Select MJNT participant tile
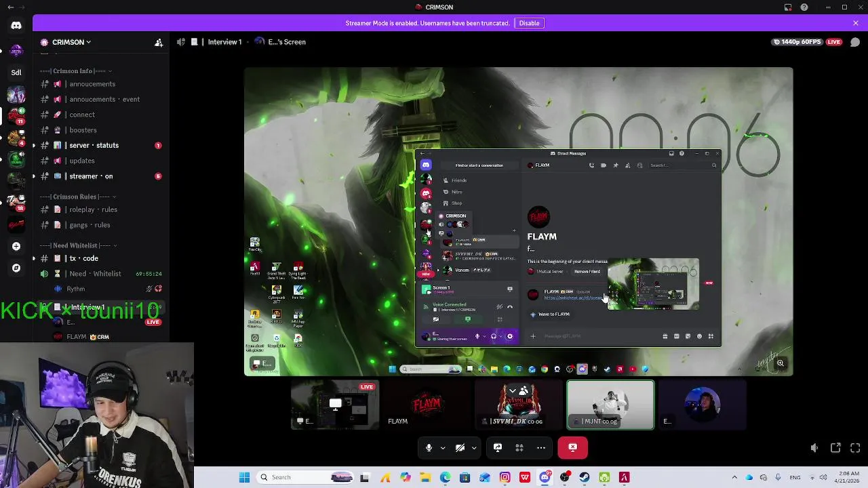 (610, 405)
